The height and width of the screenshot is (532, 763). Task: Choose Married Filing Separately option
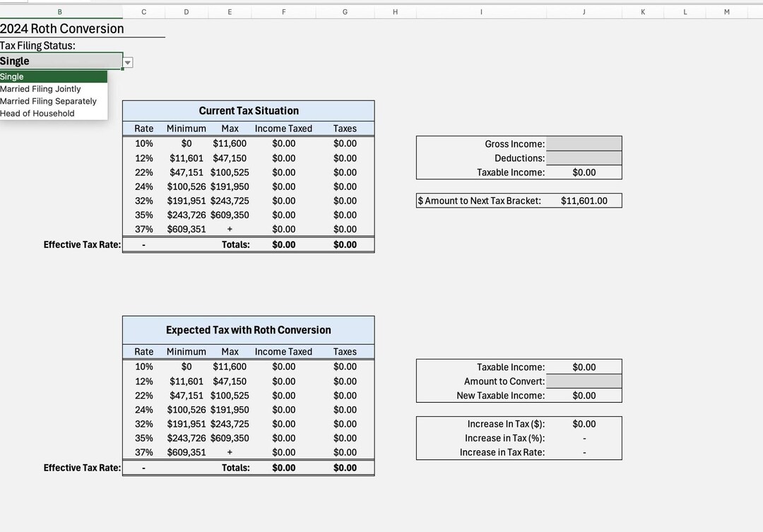tap(49, 101)
